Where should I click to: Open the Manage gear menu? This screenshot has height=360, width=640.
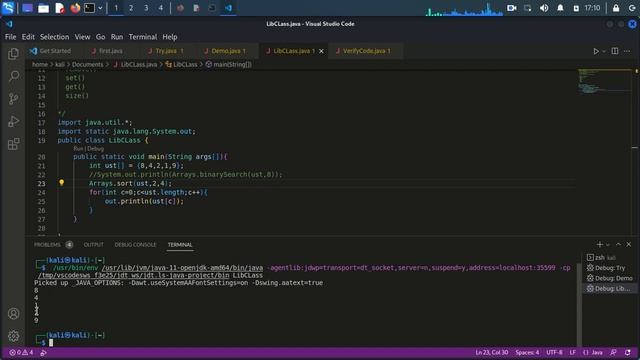13,336
